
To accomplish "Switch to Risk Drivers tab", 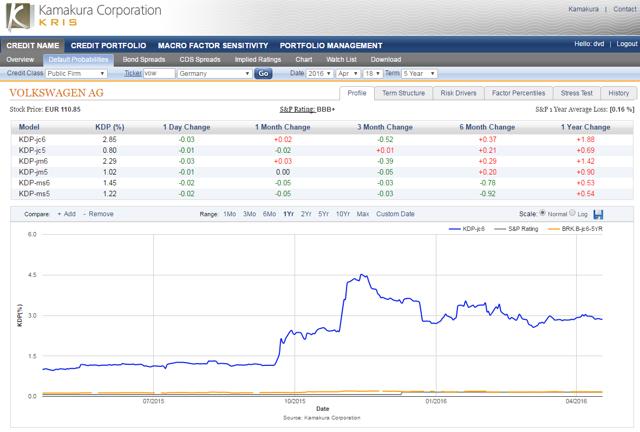I will pyautogui.click(x=458, y=93).
